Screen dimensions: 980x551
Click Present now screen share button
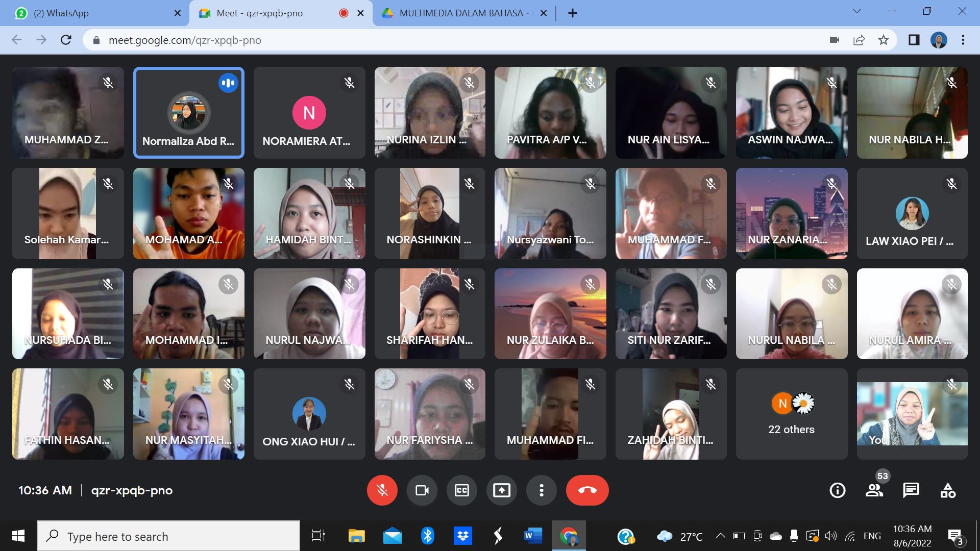click(501, 490)
